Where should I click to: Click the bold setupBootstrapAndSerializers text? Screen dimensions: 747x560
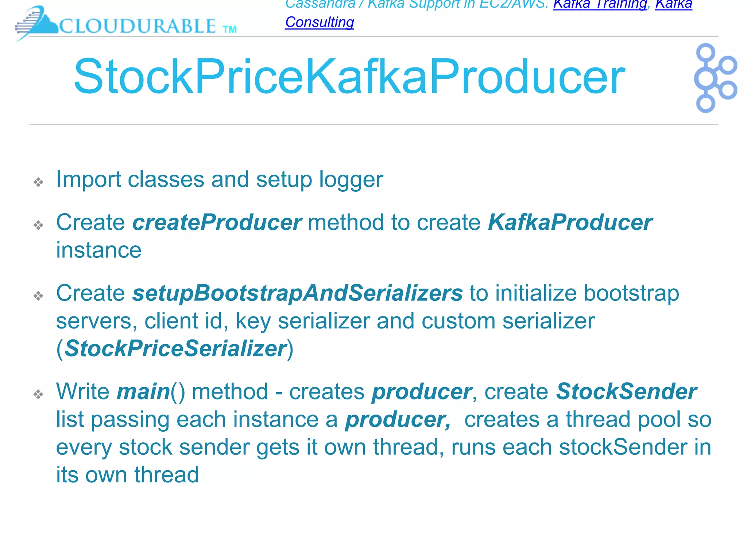297,293
